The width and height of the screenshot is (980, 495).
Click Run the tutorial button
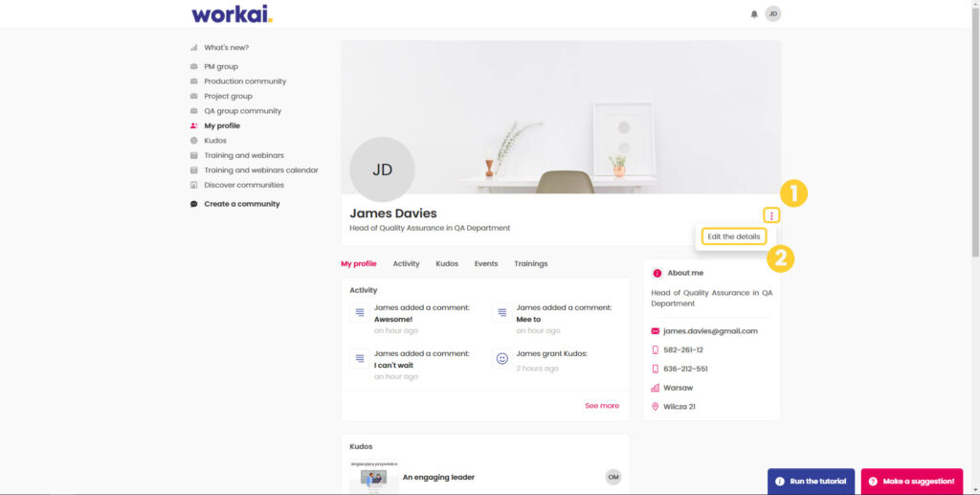coord(812,482)
